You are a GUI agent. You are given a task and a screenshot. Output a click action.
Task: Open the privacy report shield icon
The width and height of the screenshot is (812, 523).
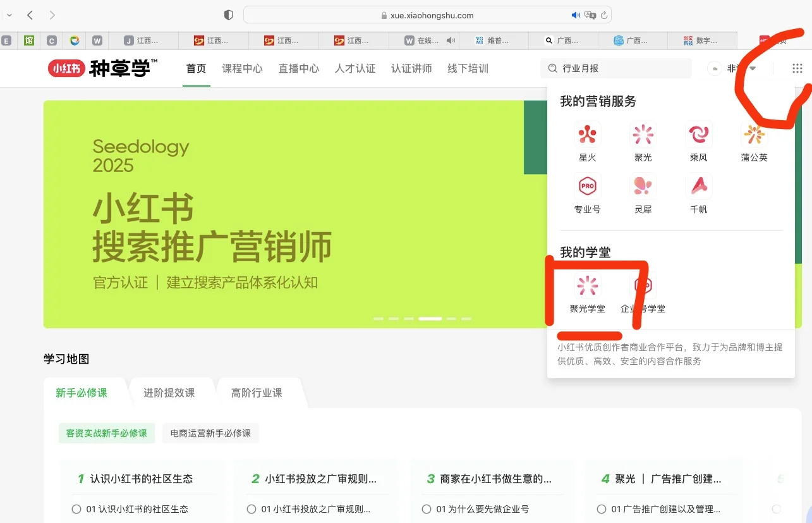(229, 15)
